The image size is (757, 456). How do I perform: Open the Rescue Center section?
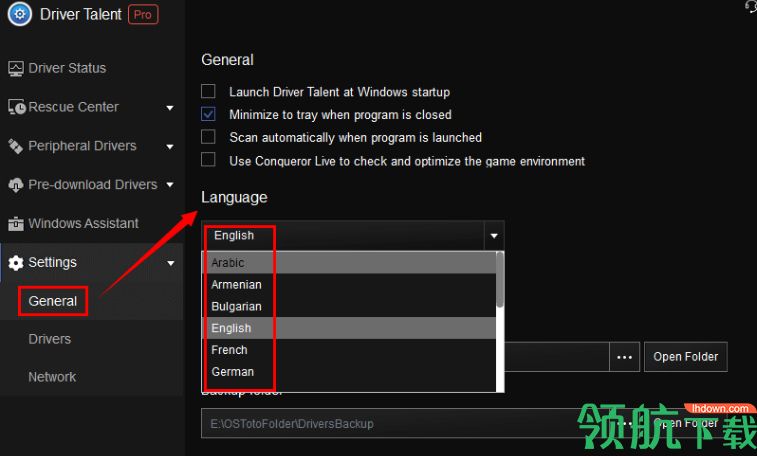73,107
